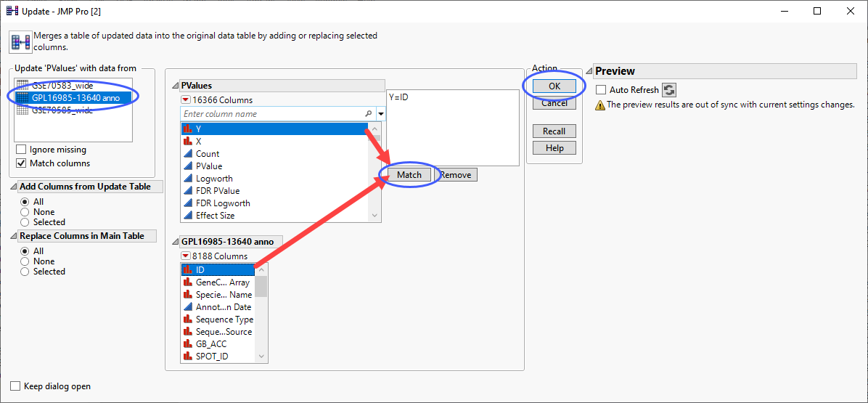Collapse the Replace Columns in Main Table section

[x=15, y=236]
